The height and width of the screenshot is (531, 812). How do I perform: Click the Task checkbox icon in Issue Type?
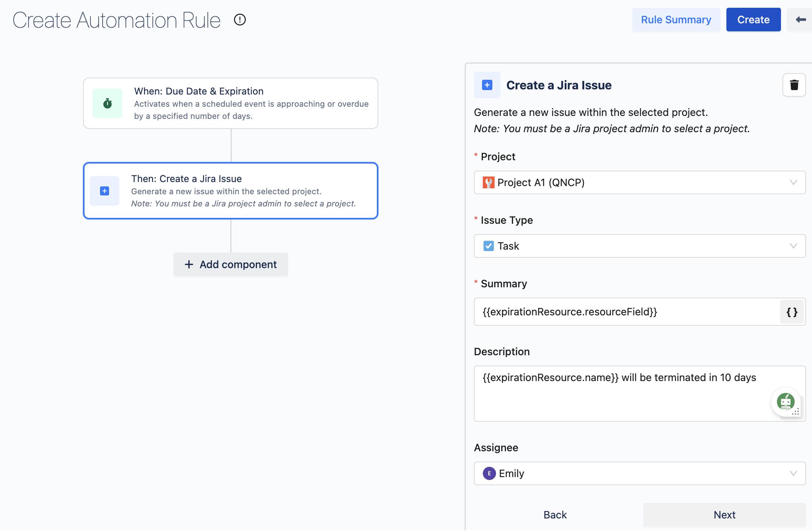tap(488, 246)
